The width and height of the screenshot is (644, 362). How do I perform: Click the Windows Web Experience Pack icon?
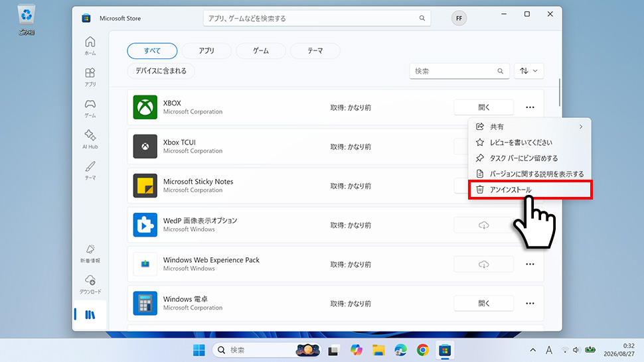[x=145, y=264]
